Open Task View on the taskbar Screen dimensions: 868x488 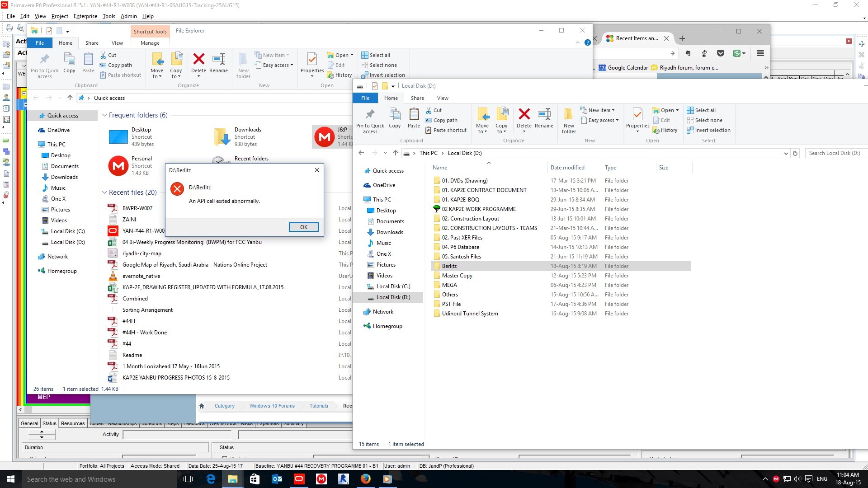click(x=188, y=479)
